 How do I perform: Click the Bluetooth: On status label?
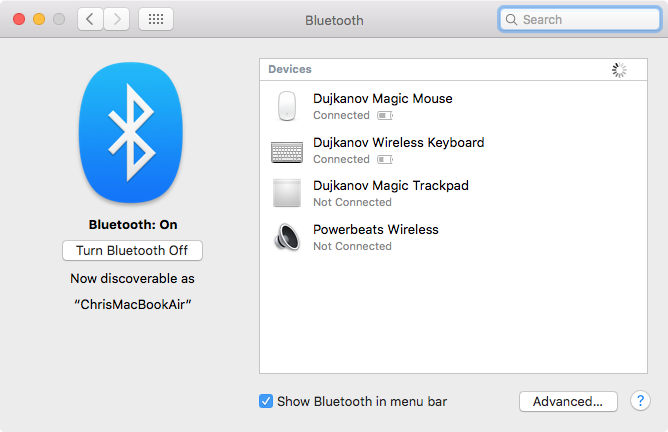click(x=133, y=225)
